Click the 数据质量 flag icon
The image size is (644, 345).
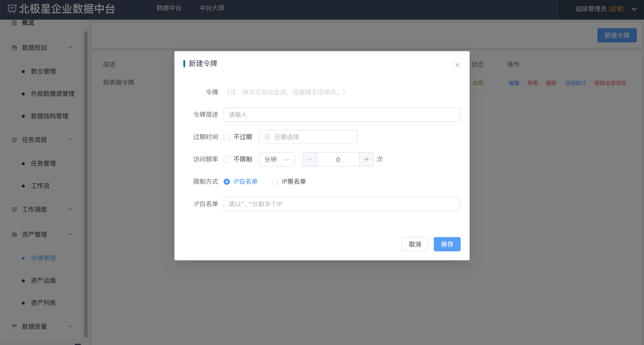click(14, 326)
